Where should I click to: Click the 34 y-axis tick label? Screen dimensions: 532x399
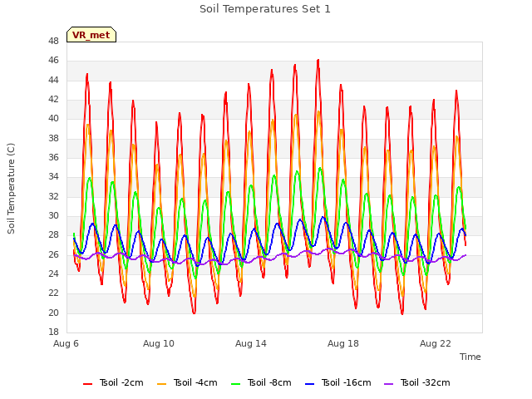point(53,177)
